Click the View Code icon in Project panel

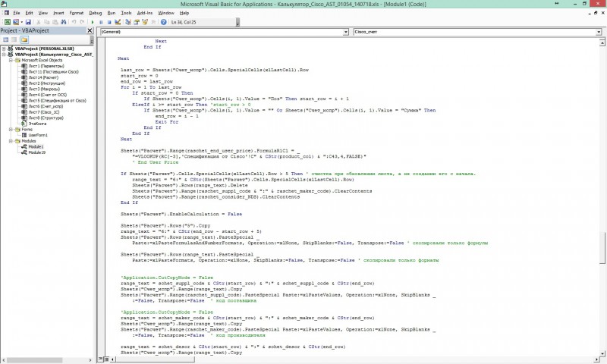pyautogui.click(x=5, y=40)
